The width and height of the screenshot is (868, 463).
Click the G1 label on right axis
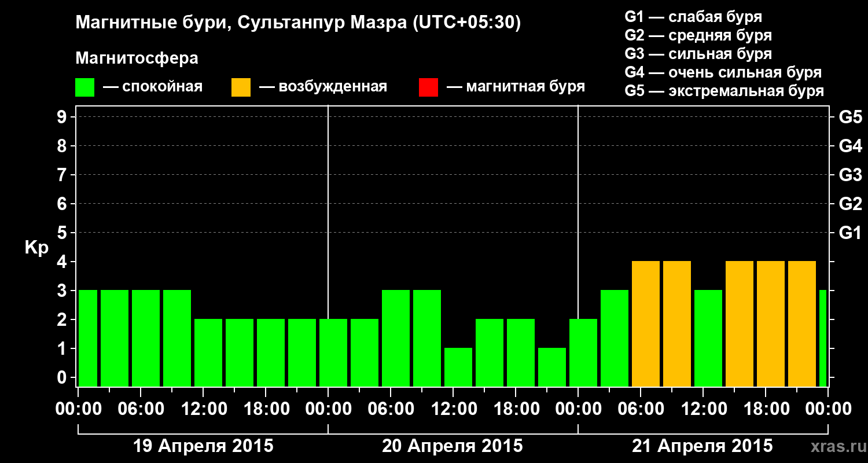pyautogui.click(x=851, y=233)
